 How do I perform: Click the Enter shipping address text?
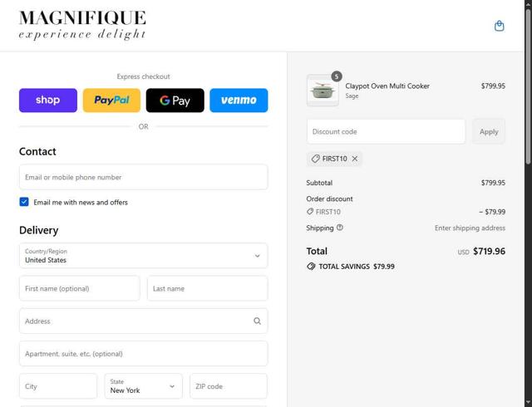(470, 228)
